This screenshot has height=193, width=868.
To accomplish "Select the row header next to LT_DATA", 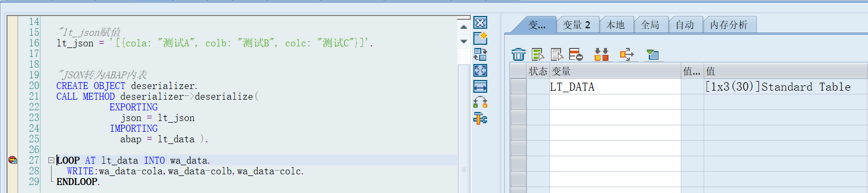I will (x=519, y=86).
